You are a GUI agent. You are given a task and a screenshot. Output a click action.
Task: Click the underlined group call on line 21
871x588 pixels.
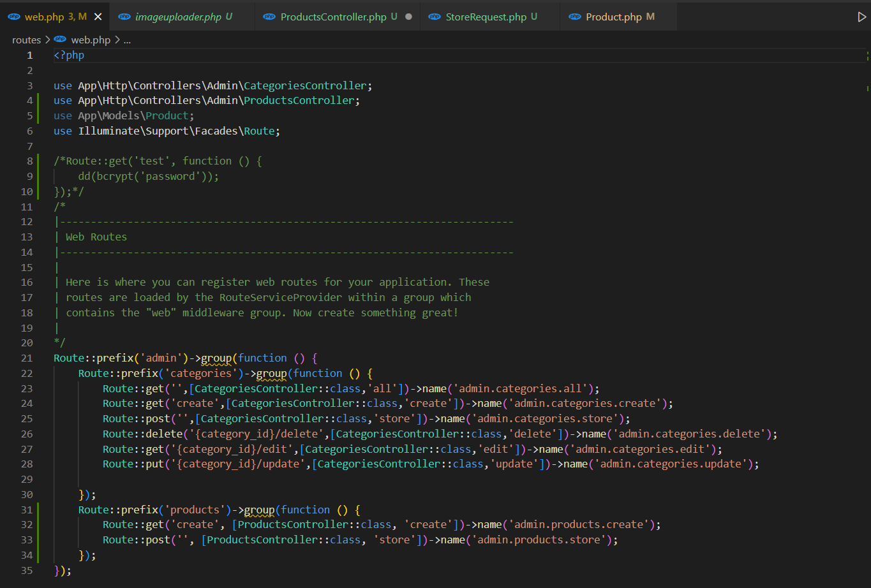(216, 358)
